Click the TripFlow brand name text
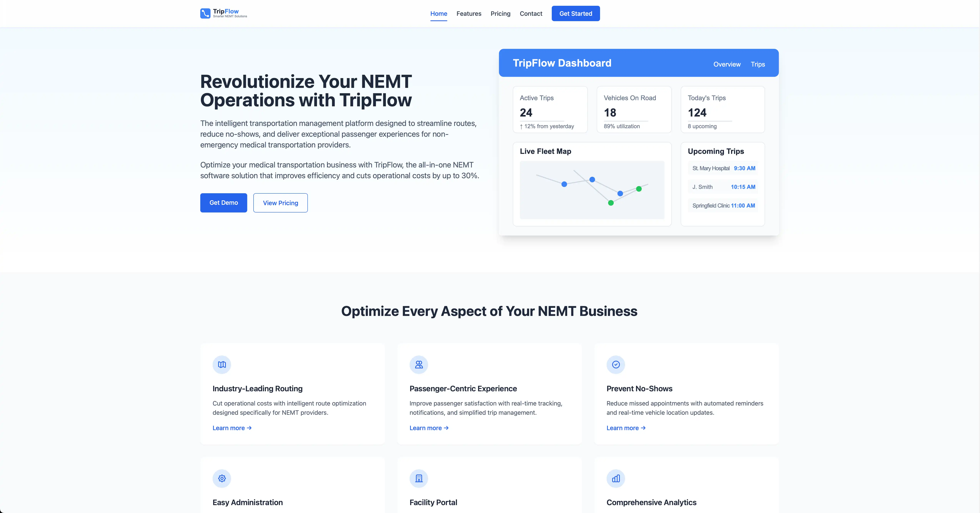Screen dimensions: 980x513 pyautogui.click(x=226, y=11)
